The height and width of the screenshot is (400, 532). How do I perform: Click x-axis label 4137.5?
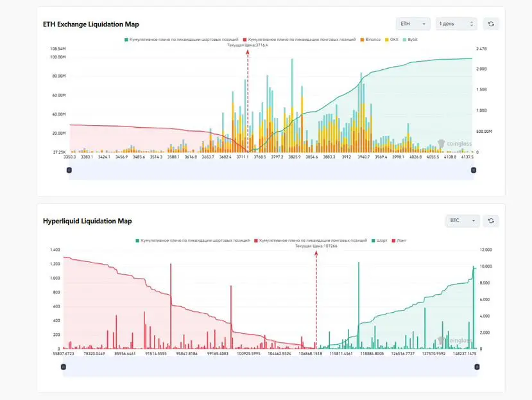tap(467, 157)
